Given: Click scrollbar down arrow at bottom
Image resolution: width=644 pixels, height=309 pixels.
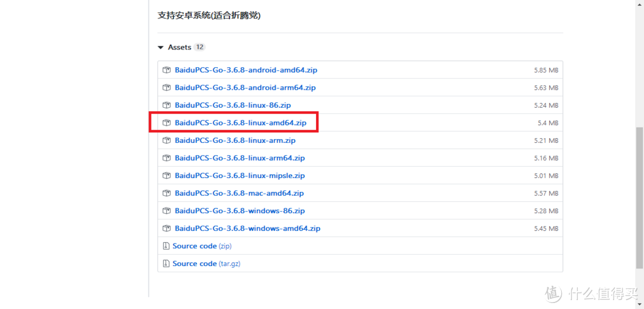Looking at the screenshot, I should click(x=639, y=304).
